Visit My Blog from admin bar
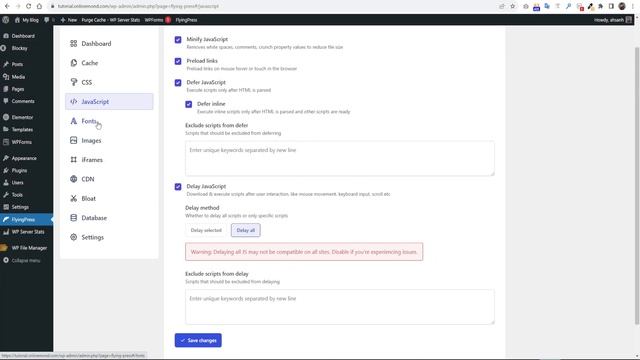The image size is (640, 360). [27, 20]
